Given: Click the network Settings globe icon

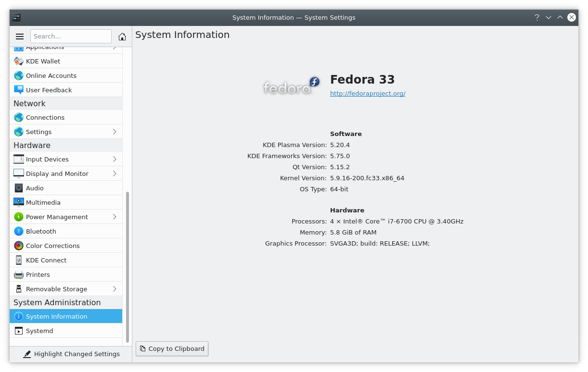Looking at the screenshot, I should [19, 132].
